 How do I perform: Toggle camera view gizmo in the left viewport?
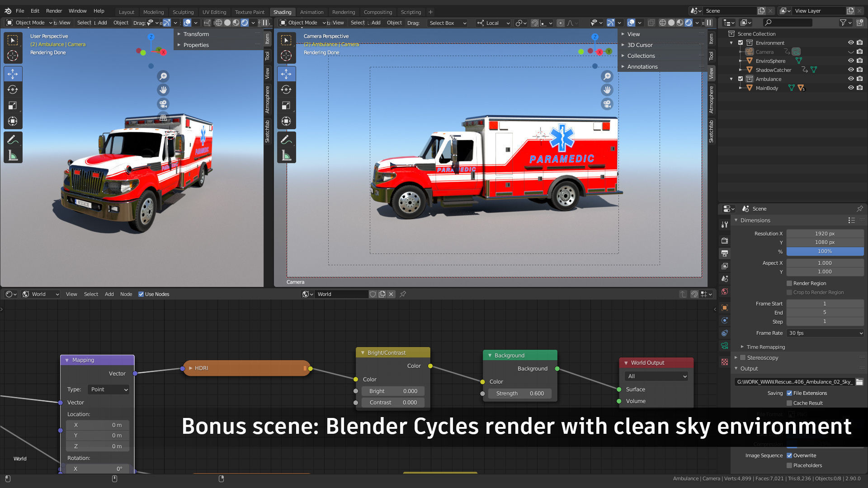[x=163, y=104]
